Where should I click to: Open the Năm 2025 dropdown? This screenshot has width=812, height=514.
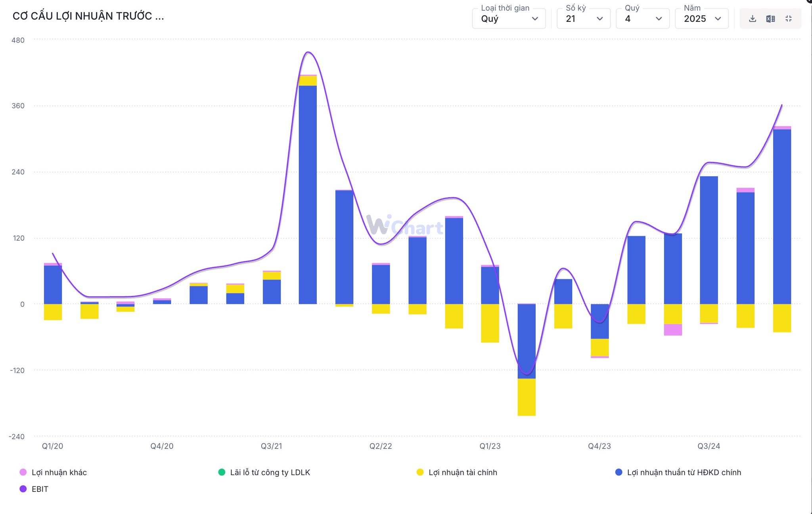pyautogui.click(x=702, y=19)
